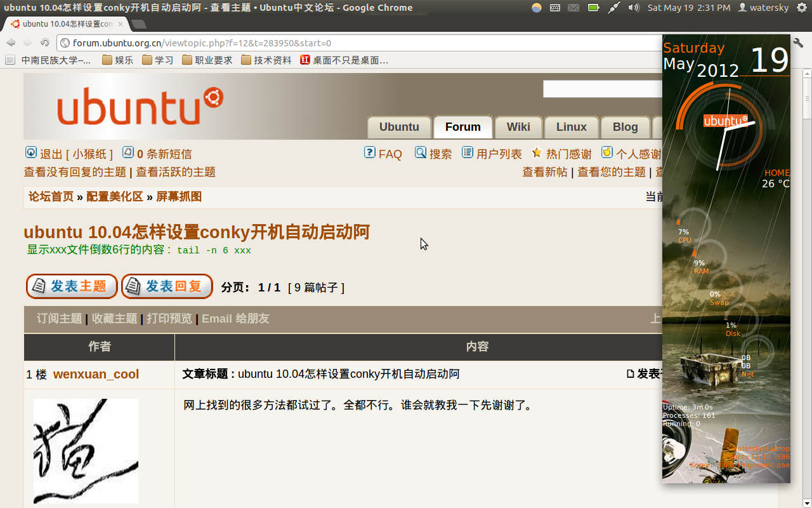Open the 用户列表 member list link

499,154
